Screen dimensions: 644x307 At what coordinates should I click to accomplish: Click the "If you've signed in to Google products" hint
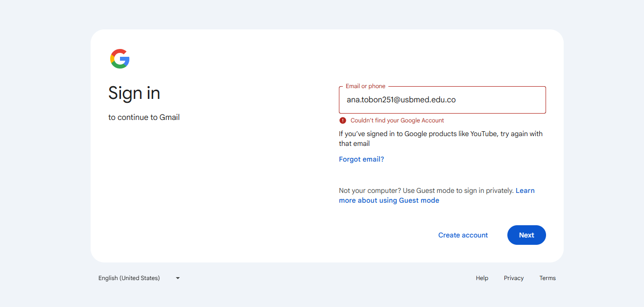[441, 139]
